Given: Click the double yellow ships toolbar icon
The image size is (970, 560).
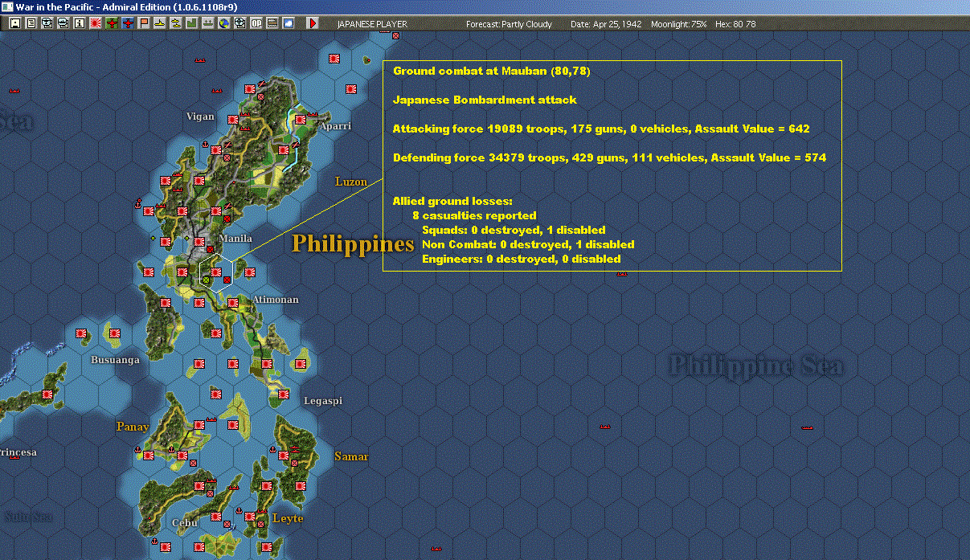Looking at the screenshot, I should point(175,23).
